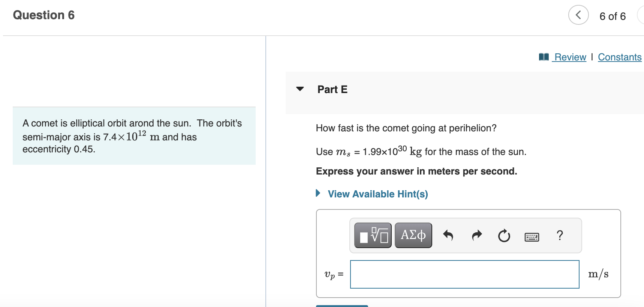Redo the equation edit

click(476, 235)
